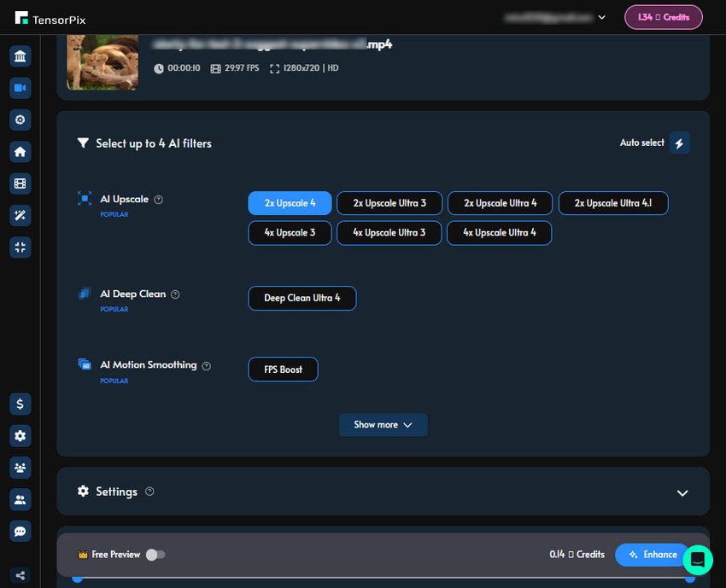Select the magic wand sidebar icon
The height and width of the screenshot is (588, 726).
(x=20, y=215)
